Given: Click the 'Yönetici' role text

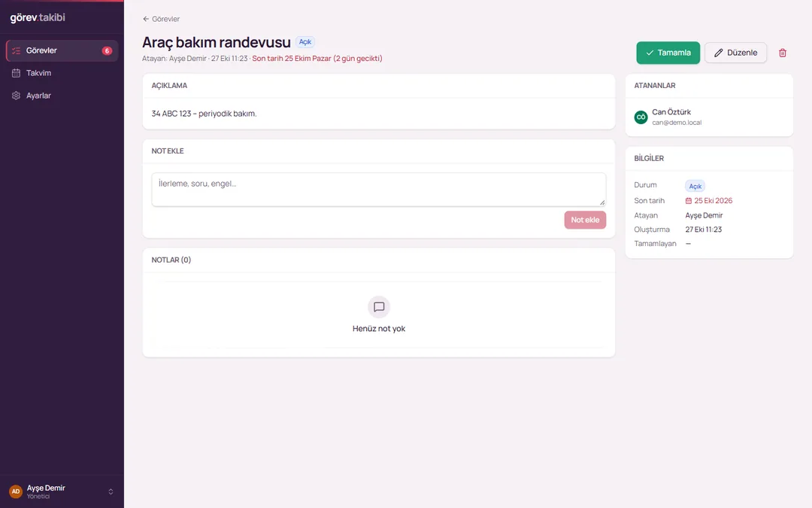Looking at the screenshot, I should (x=38, y=497).
